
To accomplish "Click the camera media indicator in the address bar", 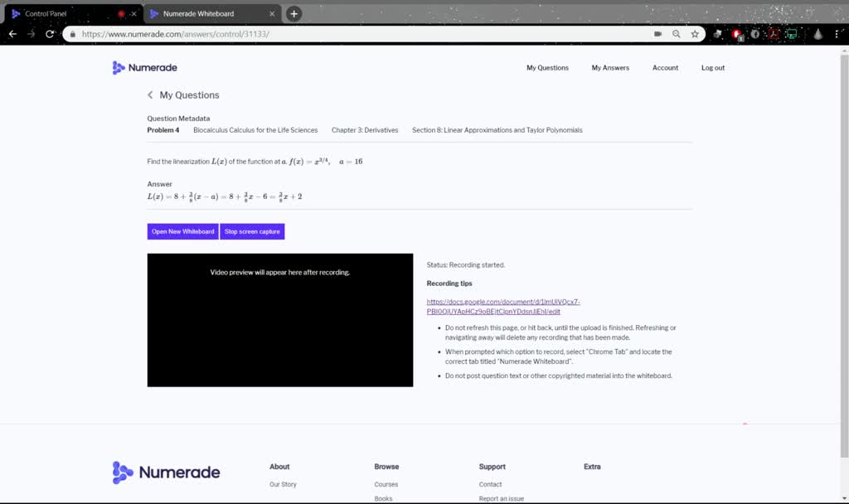I will (x=657, y=35).
